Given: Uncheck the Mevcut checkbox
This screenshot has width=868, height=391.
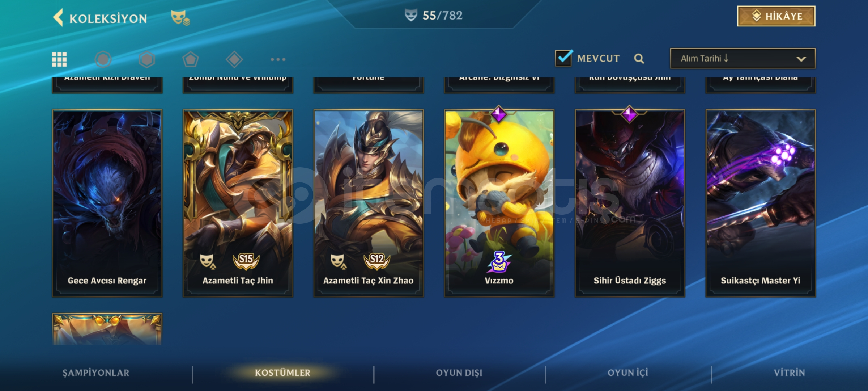Looking at the screenshot, I should tap(564, 58).
